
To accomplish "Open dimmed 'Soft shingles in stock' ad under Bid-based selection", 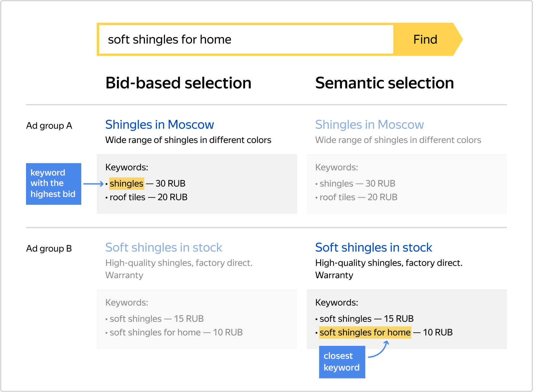I will [x=163, y=248].
